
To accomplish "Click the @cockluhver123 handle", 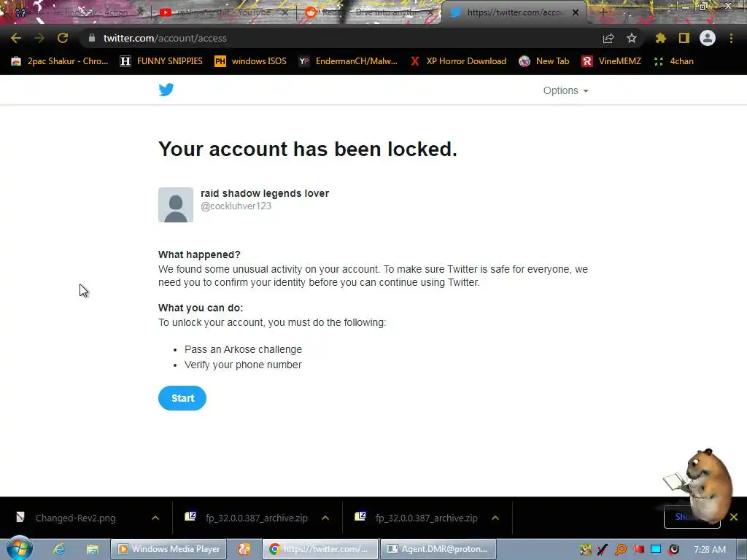I will (236, 206).
